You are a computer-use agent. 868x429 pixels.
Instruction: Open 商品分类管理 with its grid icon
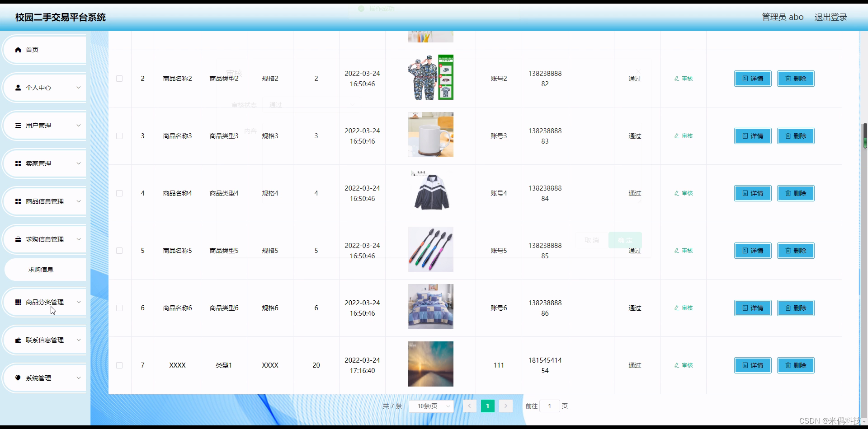tap(18, 302)
